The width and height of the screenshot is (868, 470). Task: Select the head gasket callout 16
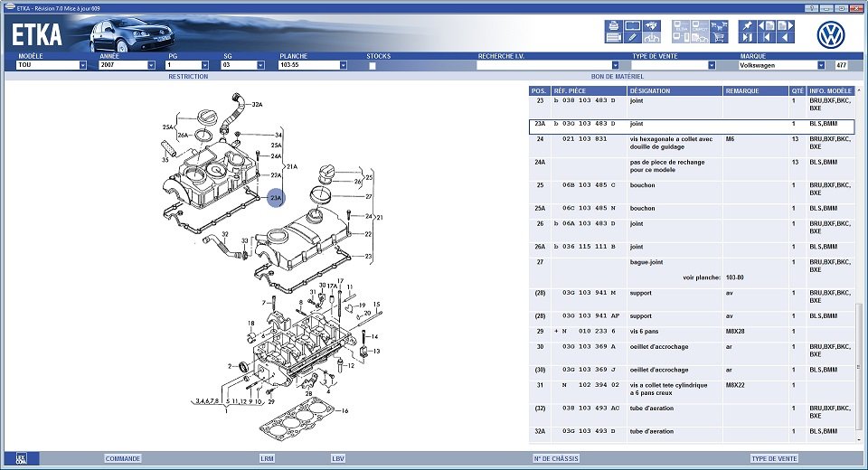pyautogui.click(x=344, y=410)
